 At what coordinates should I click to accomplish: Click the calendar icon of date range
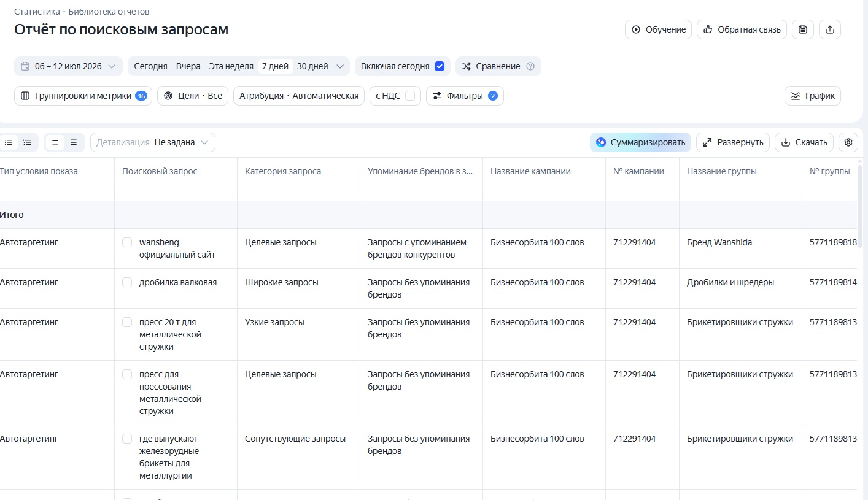[x=25, y=66]
